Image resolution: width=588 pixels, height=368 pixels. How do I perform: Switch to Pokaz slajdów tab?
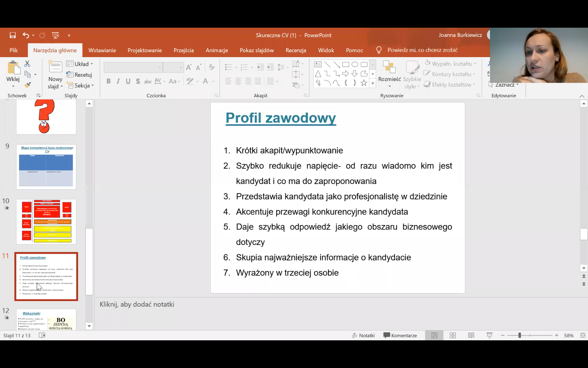click(257, 50)
